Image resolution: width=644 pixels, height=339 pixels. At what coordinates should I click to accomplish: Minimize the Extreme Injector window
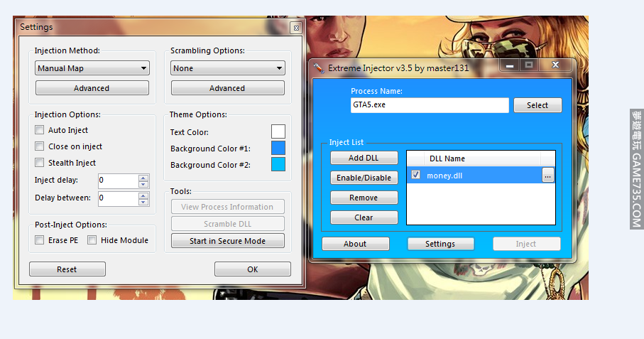[510, 65]
